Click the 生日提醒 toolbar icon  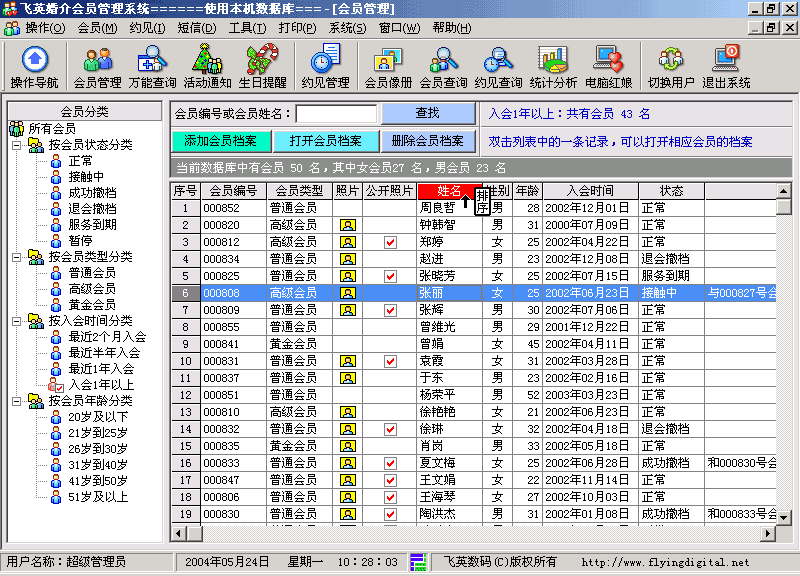pos(262,66)
